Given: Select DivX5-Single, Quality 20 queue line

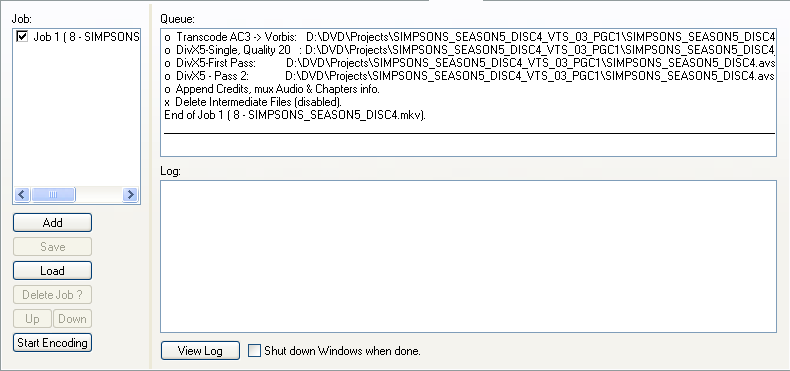Looking at the screenshot, I should coord(469,50).
